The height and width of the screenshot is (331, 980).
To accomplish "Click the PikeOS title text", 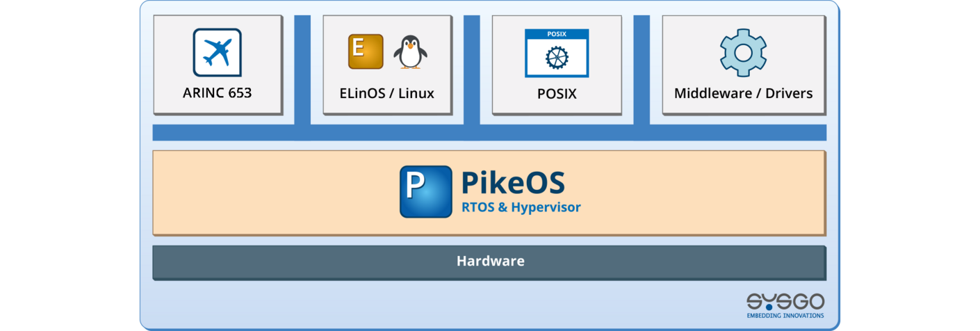I will click(x=513, y=181).
